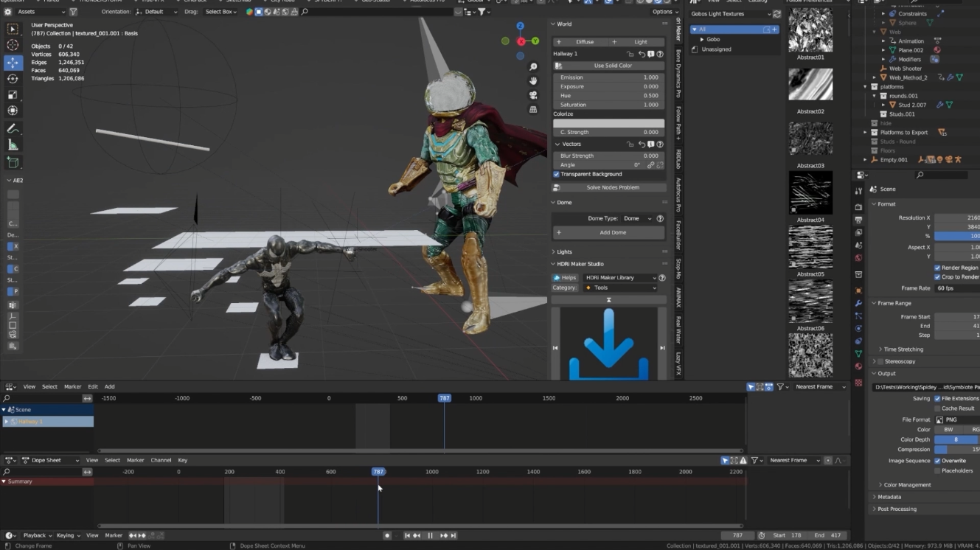Viewport: 980px width, 550px height.
Task: Open the HDRi Maker Library dropdown
Action: coord(619,277)
